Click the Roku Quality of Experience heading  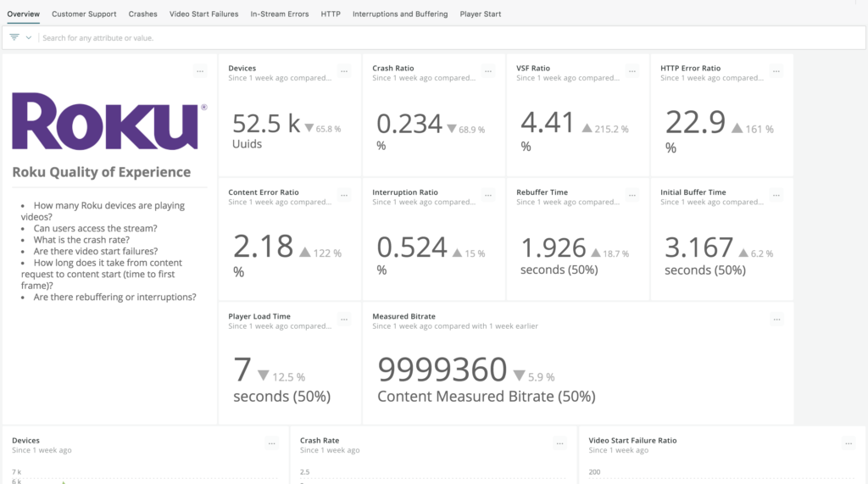(102, 172)
